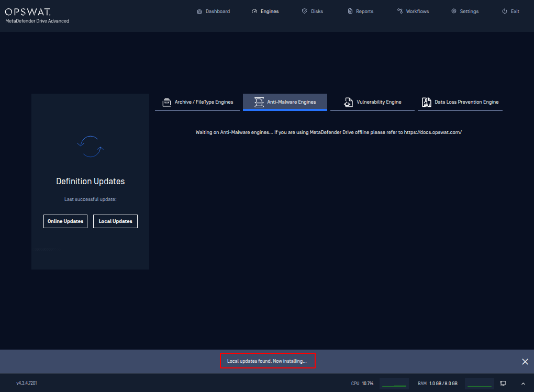534x392 pixels.
Task: Click the Exit power icon
Action: coord(505,11)
